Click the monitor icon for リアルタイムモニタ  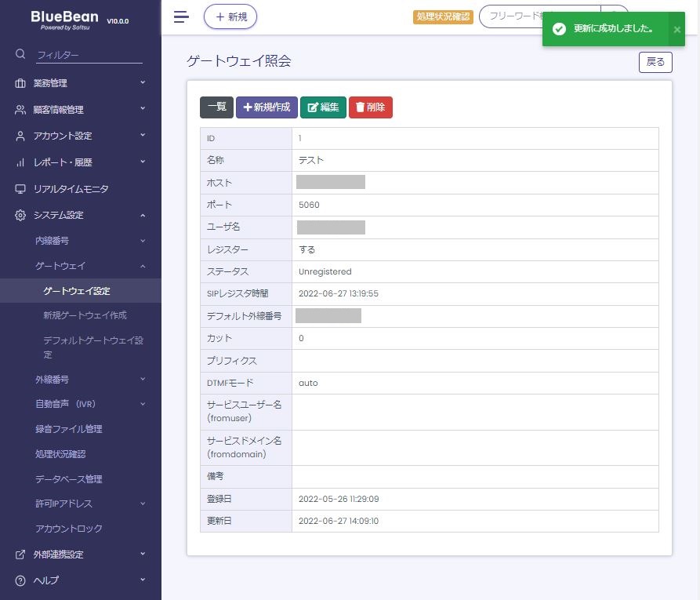[x=20, y=189]
